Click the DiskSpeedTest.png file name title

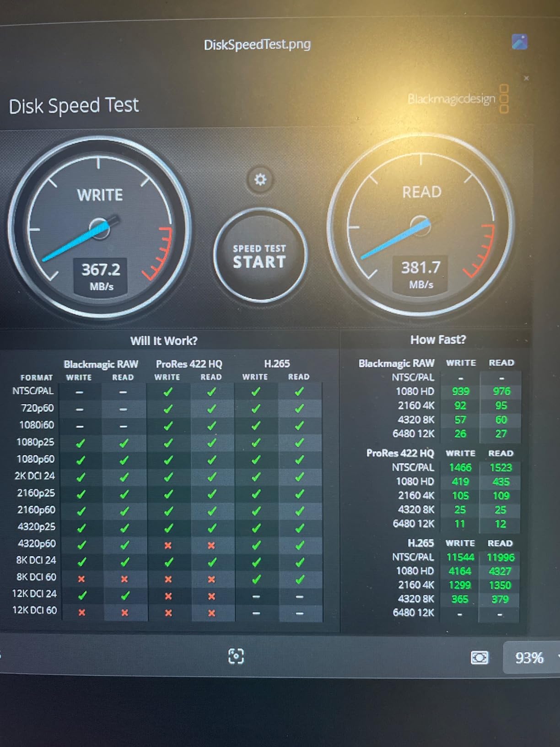point(257,44)
